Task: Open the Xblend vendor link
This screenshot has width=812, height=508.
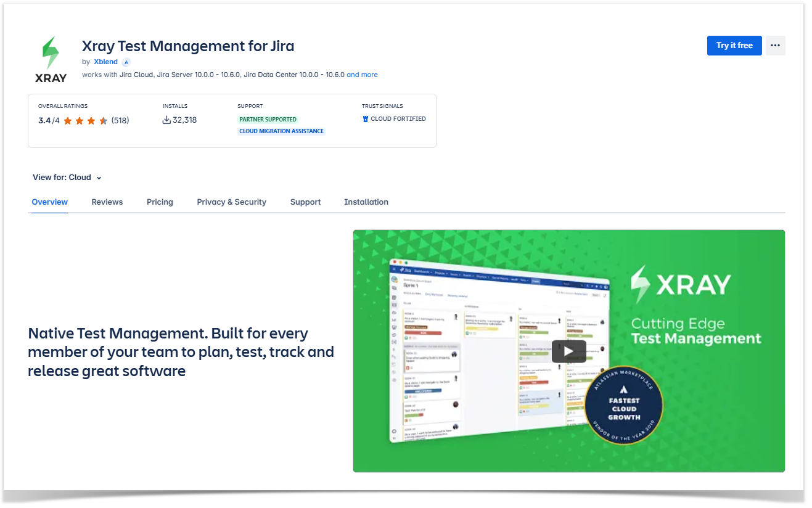Action: [105, 62]
